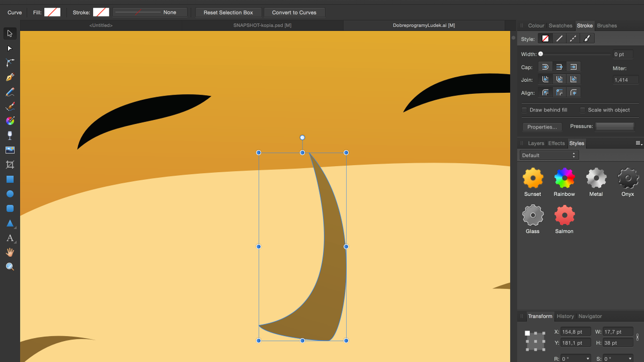This screenshot has height=362, width=644.
Task: Choose the butt cap option
Action: click(559, 67)
